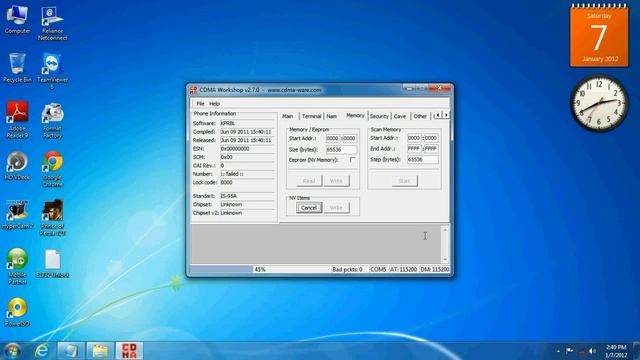640x360 pixels.
Task: Click the taskbar item next to Internet Explorer
Action: (71, 351)
